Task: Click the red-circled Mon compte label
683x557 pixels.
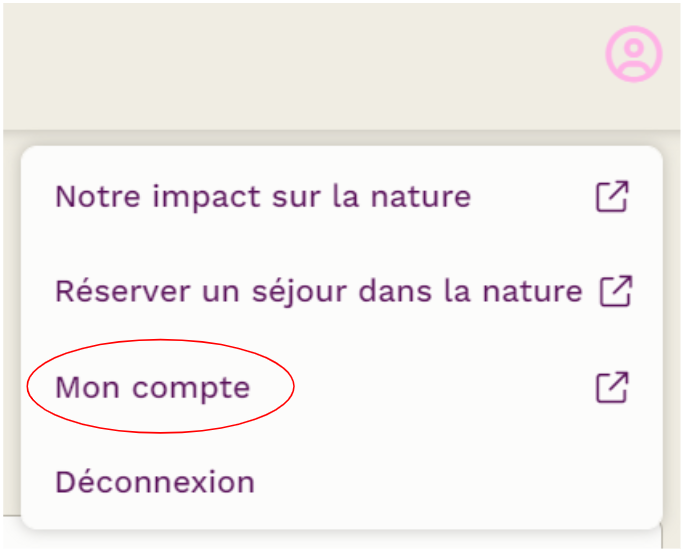Action: (152, 387)
